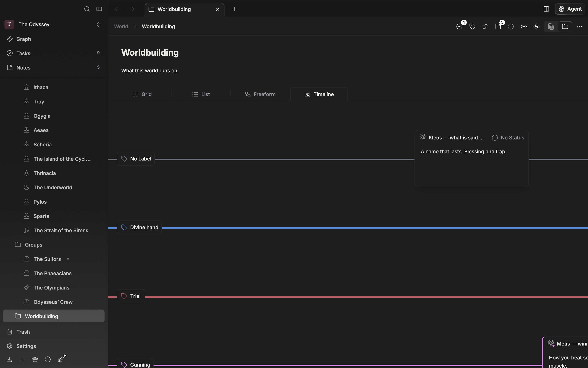The width and height of the screenshot is (588, 368).
Task: Open Pylos in the sidebar tree
Action: tap(54, 202)
